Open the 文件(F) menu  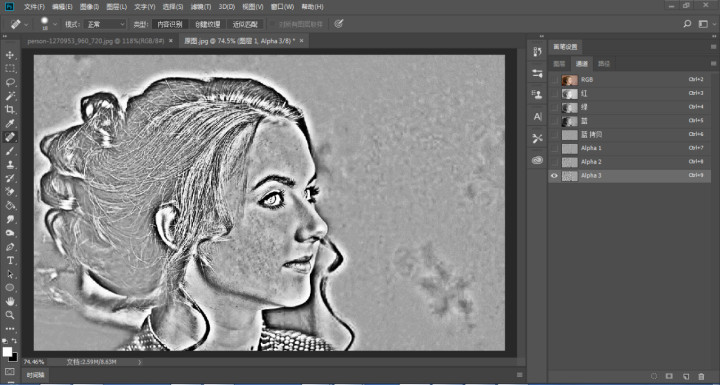(34, 7)
